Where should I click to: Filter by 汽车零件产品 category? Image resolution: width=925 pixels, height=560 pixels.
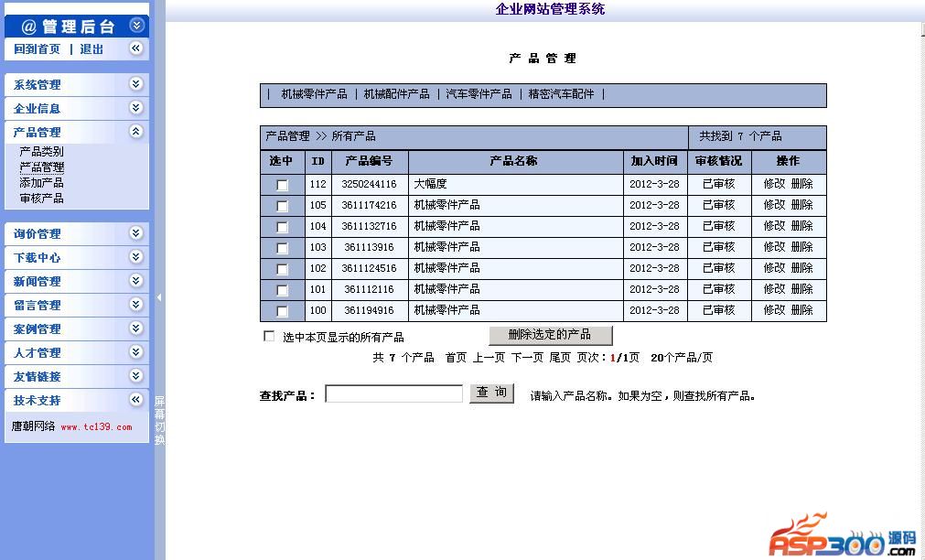[x=479, y=94]
